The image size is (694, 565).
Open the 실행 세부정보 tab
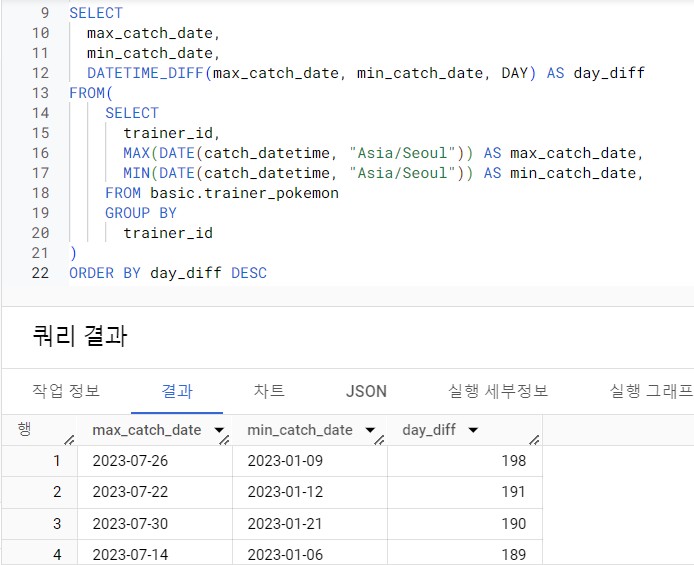click(x=498, y=391)
